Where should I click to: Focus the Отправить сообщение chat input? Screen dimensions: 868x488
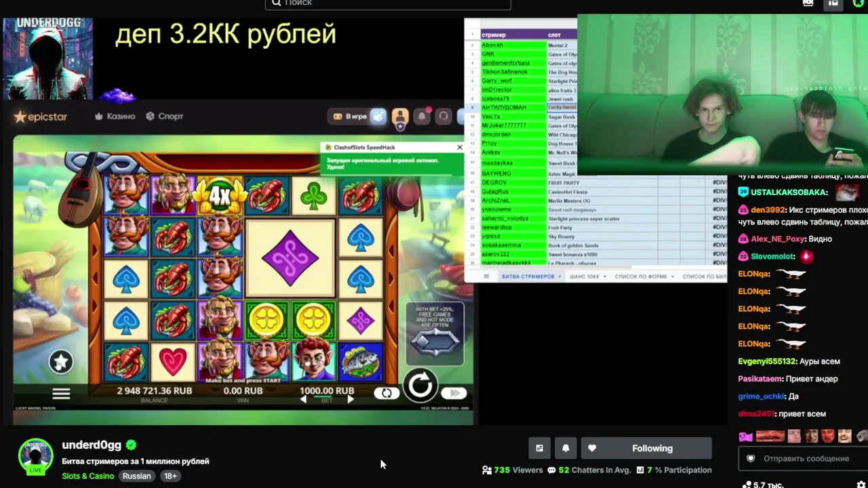point(806,459)
